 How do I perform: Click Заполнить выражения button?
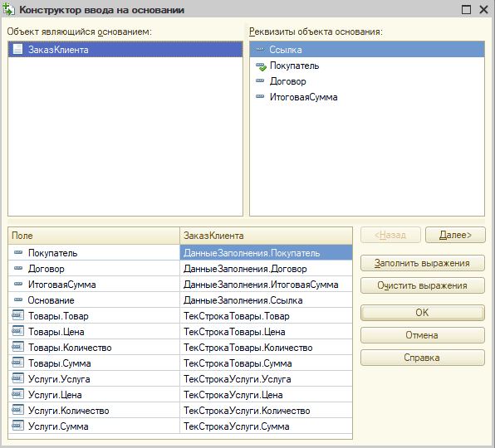click(423, 263)
